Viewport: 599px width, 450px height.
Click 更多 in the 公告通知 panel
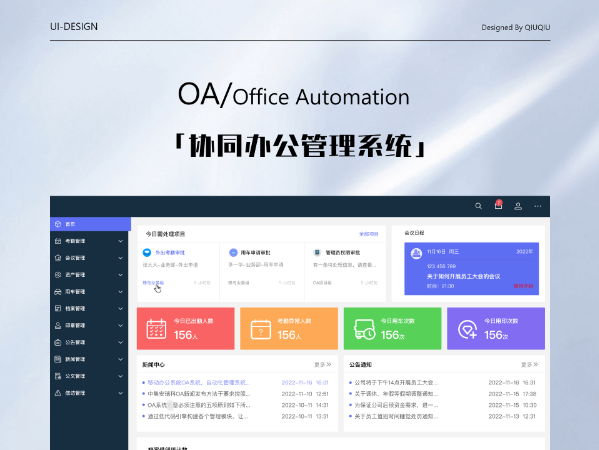[x=529, y=365]
